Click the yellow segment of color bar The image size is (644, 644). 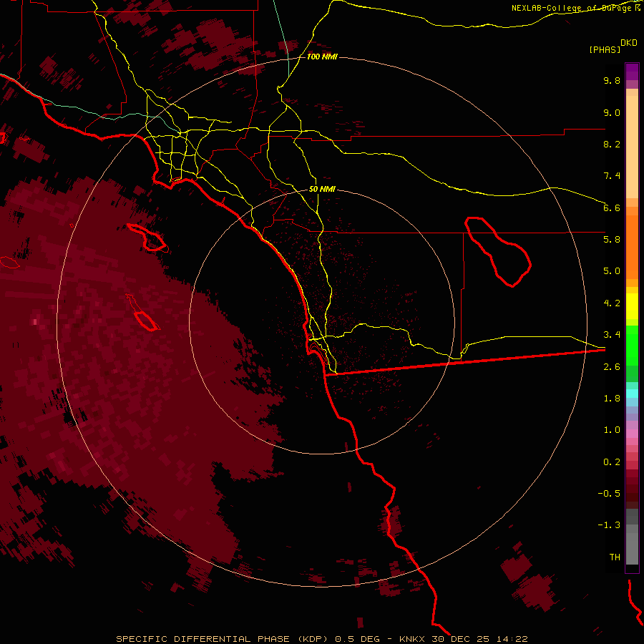point(632,306)
